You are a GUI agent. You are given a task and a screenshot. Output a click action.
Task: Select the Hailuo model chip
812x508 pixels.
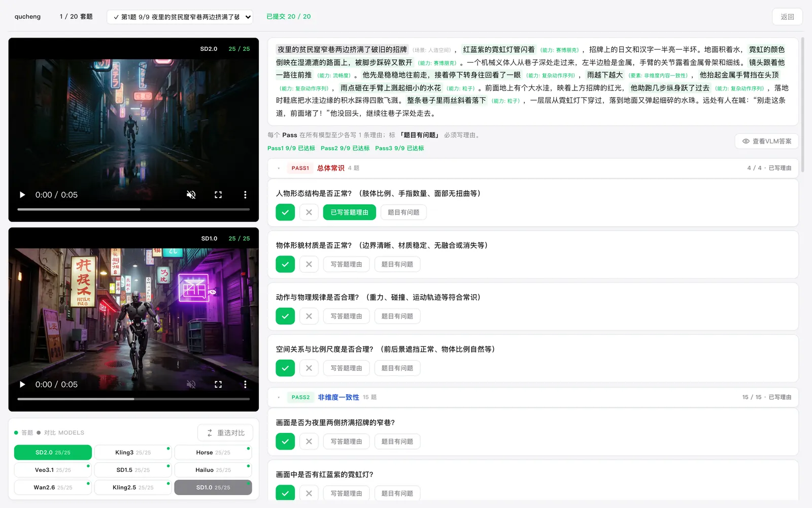(213, 470)
